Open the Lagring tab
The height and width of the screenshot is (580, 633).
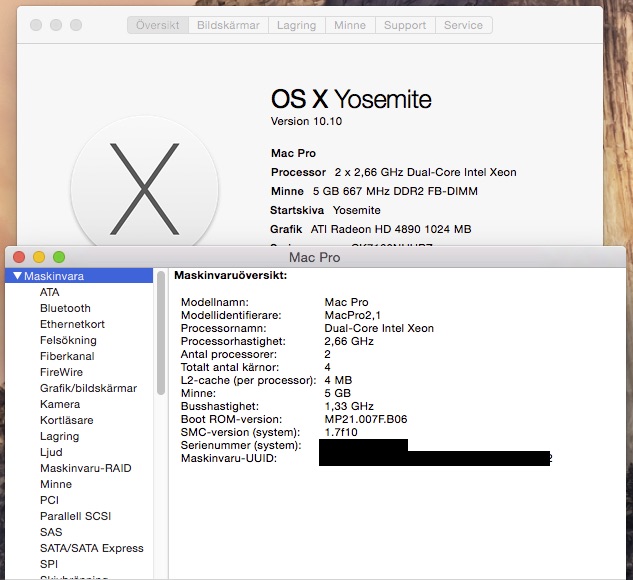[x=297, y=25]
